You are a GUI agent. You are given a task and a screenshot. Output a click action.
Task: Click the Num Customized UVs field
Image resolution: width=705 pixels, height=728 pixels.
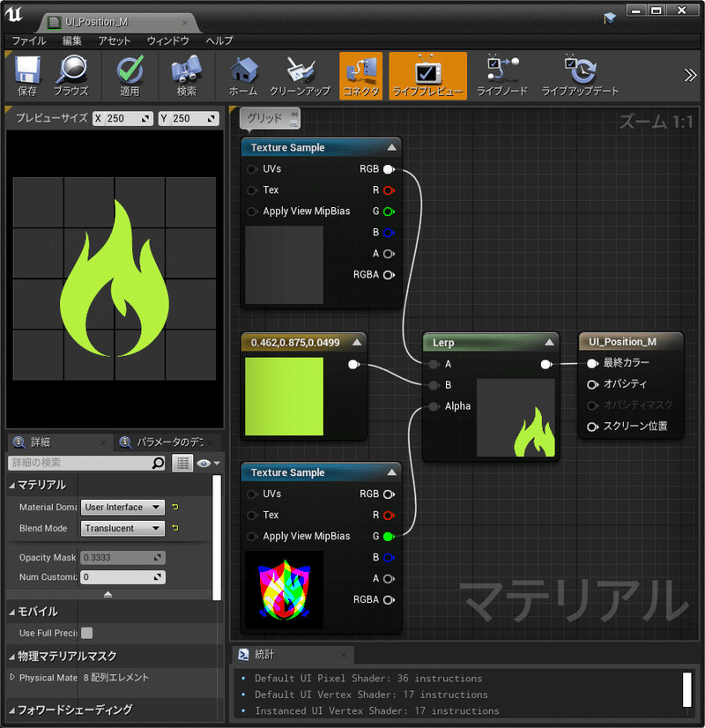(x=122, y=577)
